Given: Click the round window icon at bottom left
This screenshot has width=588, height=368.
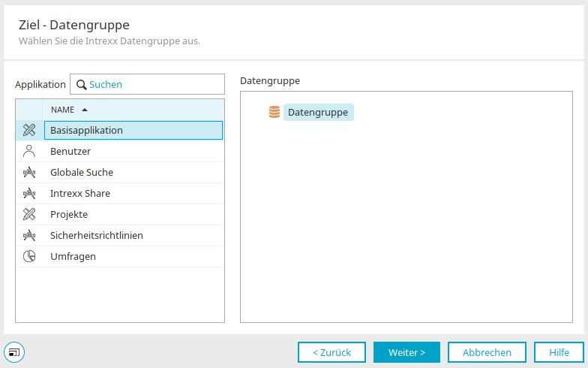Looking at the screenshot, I should click(x=14, y=352).
